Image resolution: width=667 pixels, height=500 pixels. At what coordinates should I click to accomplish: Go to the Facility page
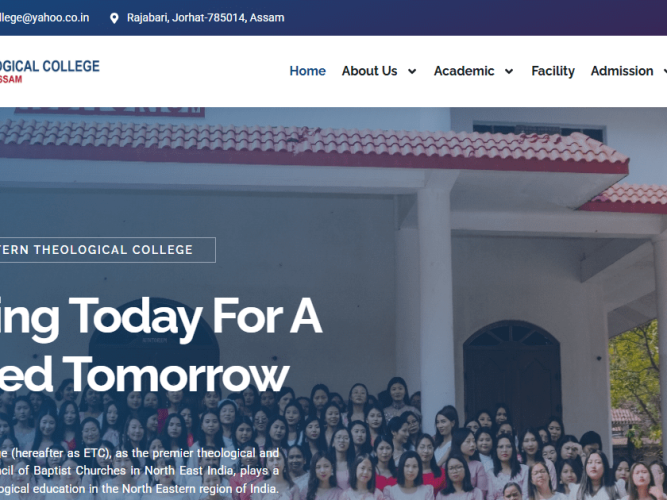553,71
